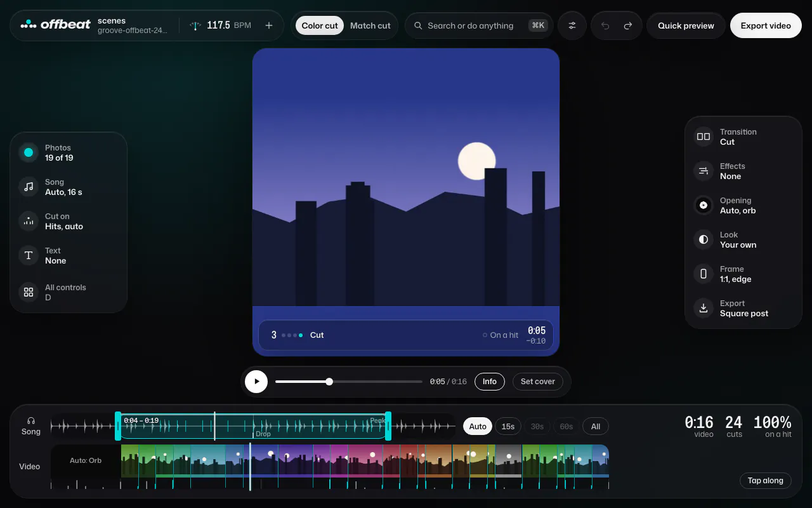Click Export video button
Viewport: 812px width, 508px height.
click(x=766, y=25)
